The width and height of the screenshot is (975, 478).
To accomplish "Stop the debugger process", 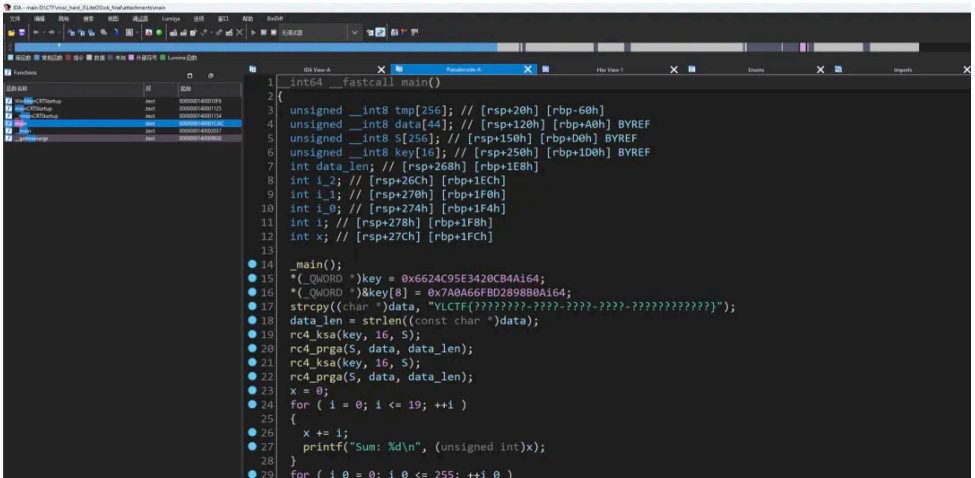I will (x=274, y=32).
